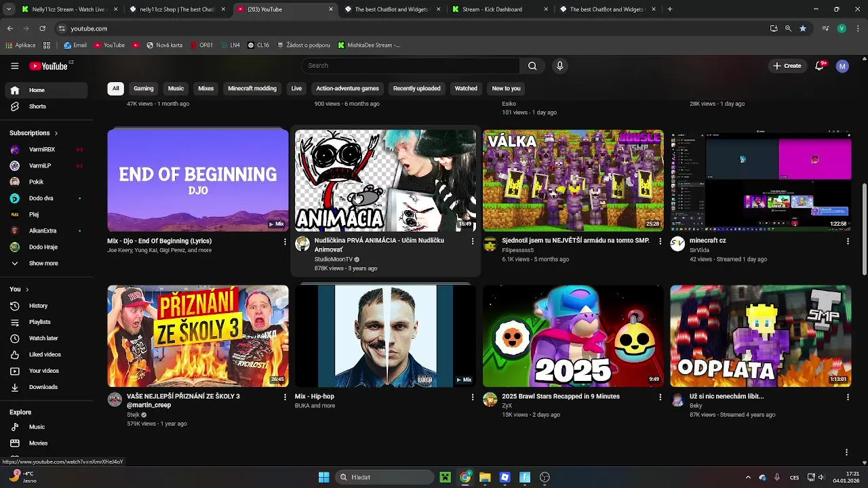Select the Music filter chip
868x488 pixels.
pyautogui.click(x=176, y=89)
